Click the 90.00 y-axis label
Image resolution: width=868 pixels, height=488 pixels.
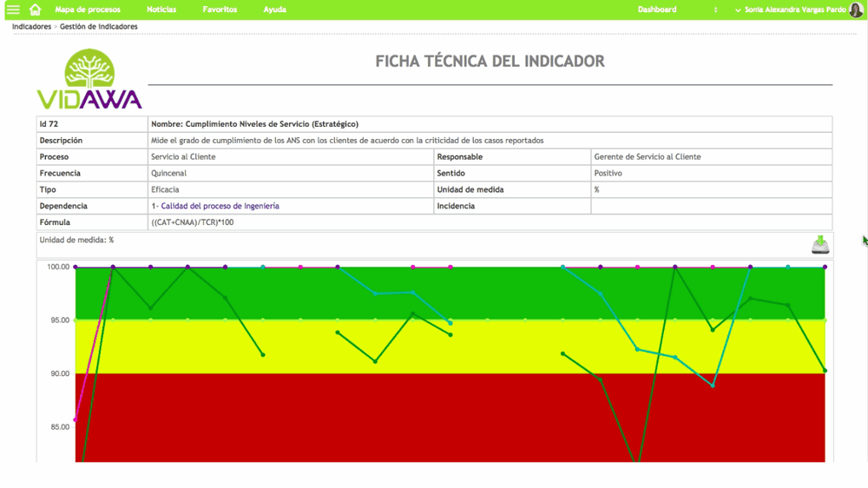61,373
